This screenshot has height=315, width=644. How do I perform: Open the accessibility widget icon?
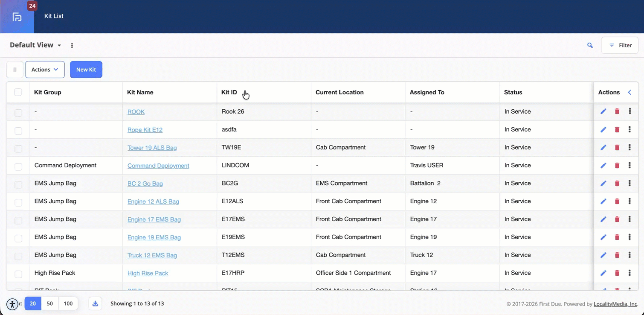(12, 304)
